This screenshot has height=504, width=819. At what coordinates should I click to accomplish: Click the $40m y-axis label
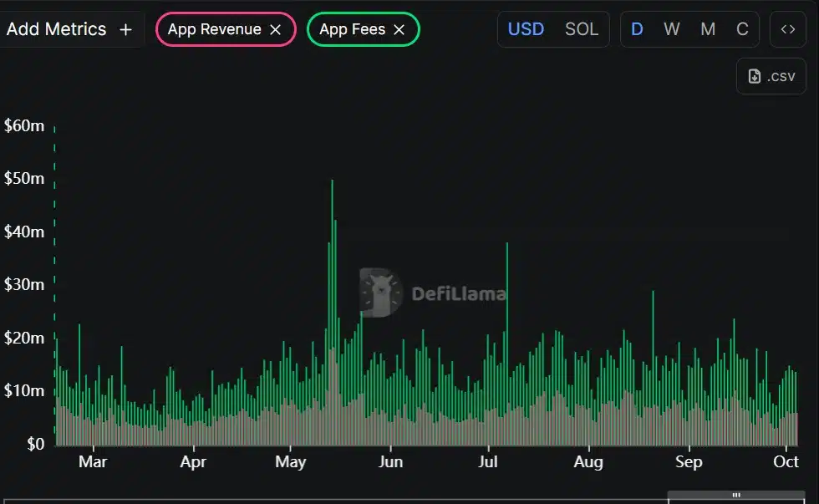click(24, 232)
